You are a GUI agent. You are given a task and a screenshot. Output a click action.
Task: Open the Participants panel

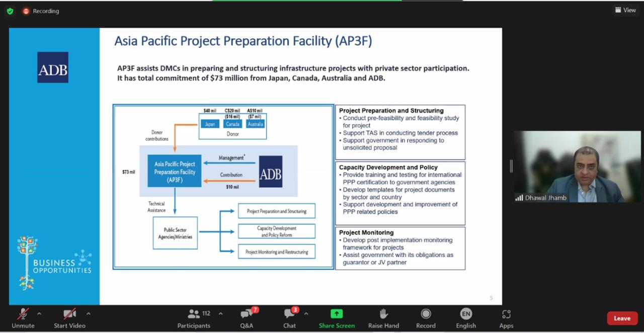194,318
